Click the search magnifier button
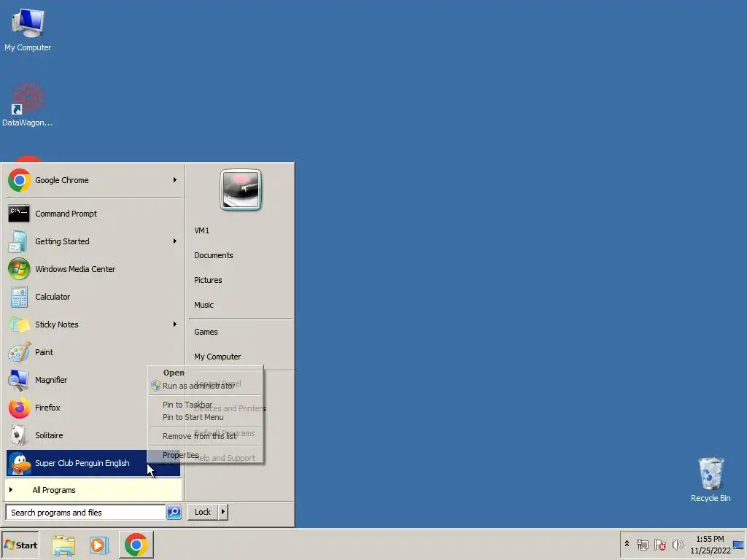The height and width of the screenshot is (560, 747). tap(174, 513)
